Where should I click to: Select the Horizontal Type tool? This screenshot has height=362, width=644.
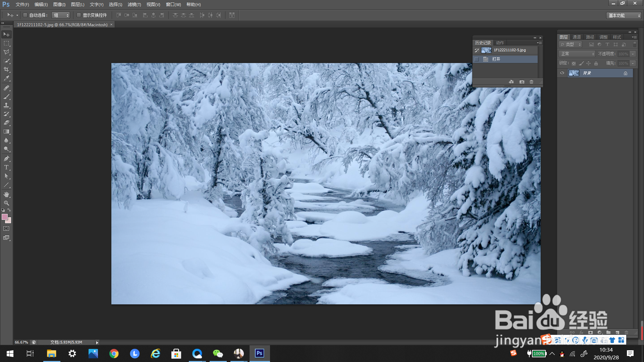pyautogui.click(x=6, y=167)
